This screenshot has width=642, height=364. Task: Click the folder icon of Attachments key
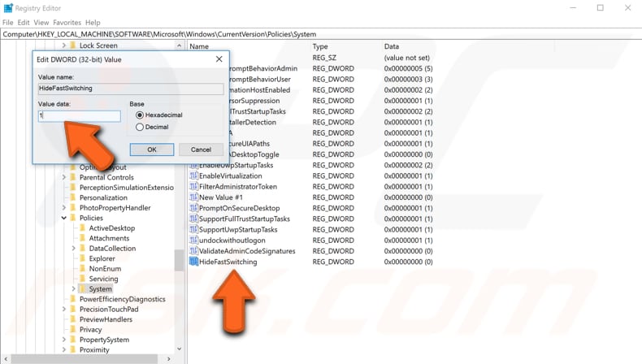click(x=83, y=238)
